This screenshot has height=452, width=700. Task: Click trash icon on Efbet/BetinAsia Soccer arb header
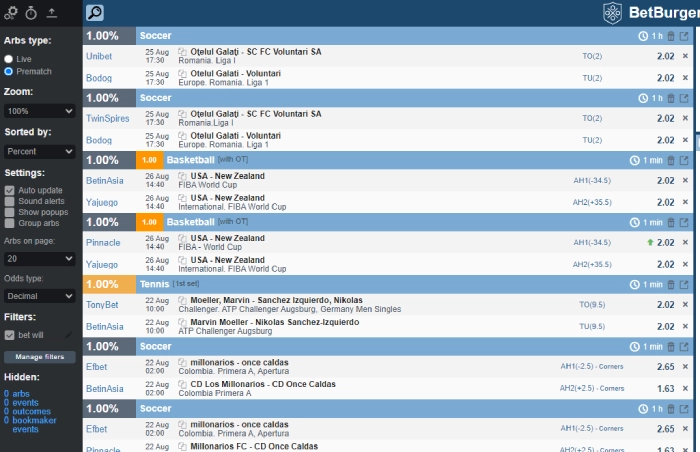671,347
